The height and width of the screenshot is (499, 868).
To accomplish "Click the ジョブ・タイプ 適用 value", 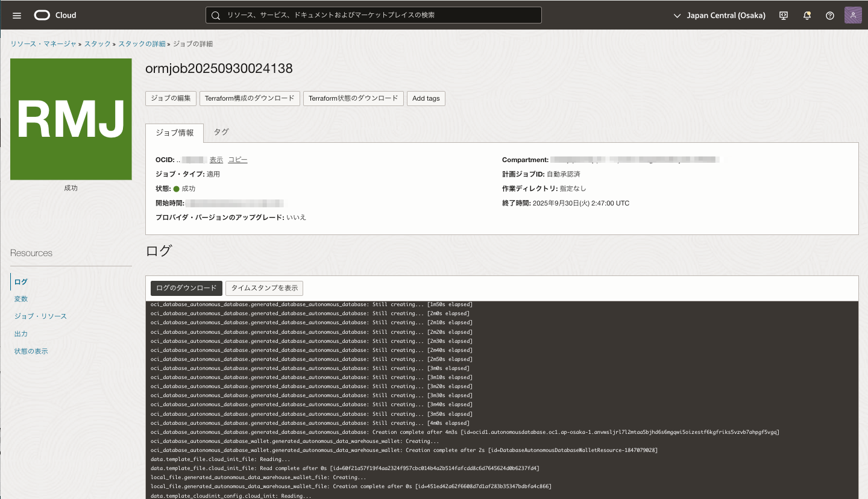I will [213, 174].
